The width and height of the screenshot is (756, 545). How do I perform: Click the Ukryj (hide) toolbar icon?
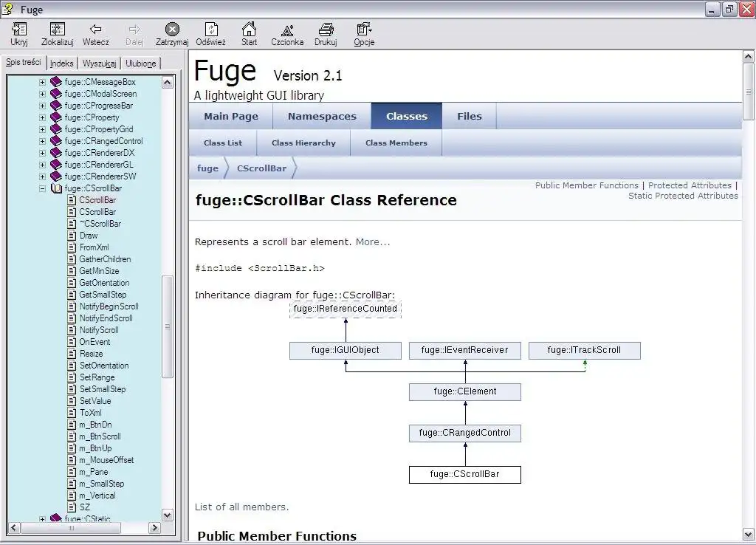point(18,30)
